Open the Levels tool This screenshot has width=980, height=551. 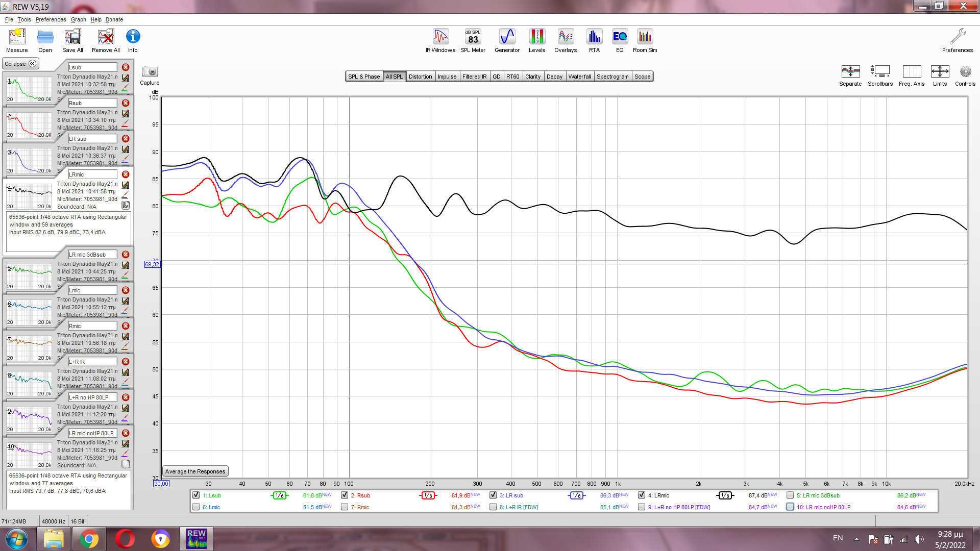[537, 40]
